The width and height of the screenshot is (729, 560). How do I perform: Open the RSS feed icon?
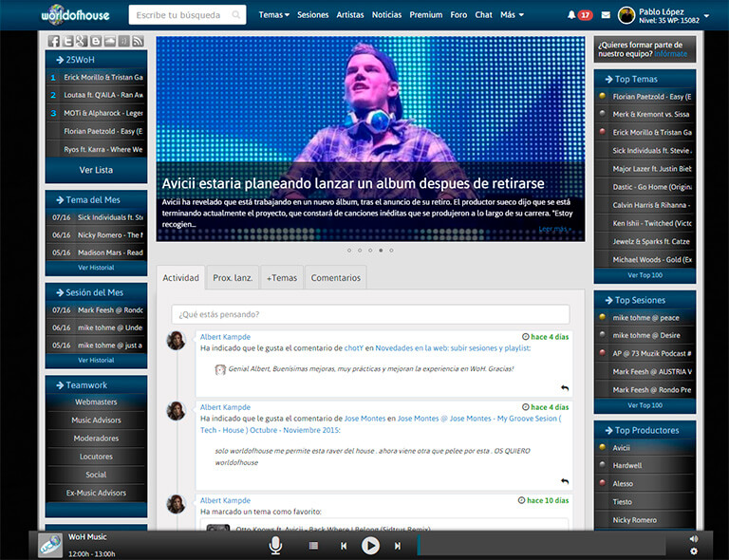click(138, 41)
